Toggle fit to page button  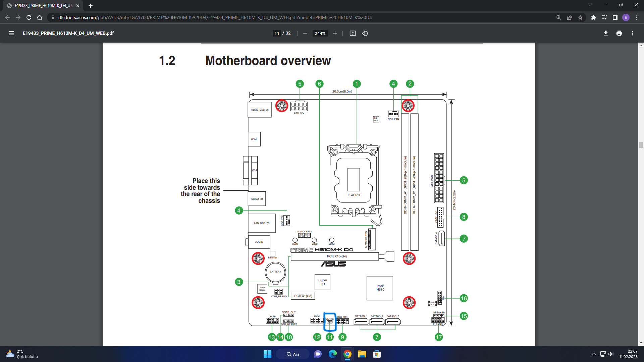[x=353, y=33]
